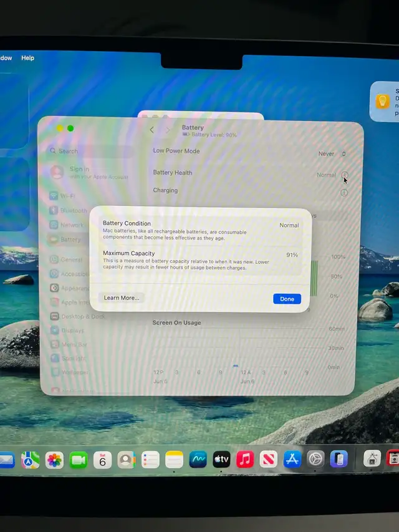399x532 pixels.
Task: Open Apple TV from the Dock
Action: [x=221, y=460]
